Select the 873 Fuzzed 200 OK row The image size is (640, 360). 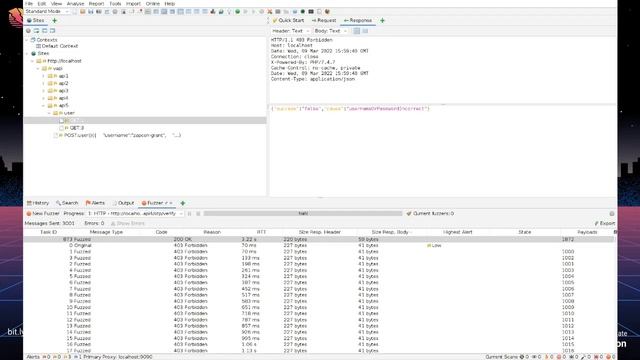pos(318,240)
